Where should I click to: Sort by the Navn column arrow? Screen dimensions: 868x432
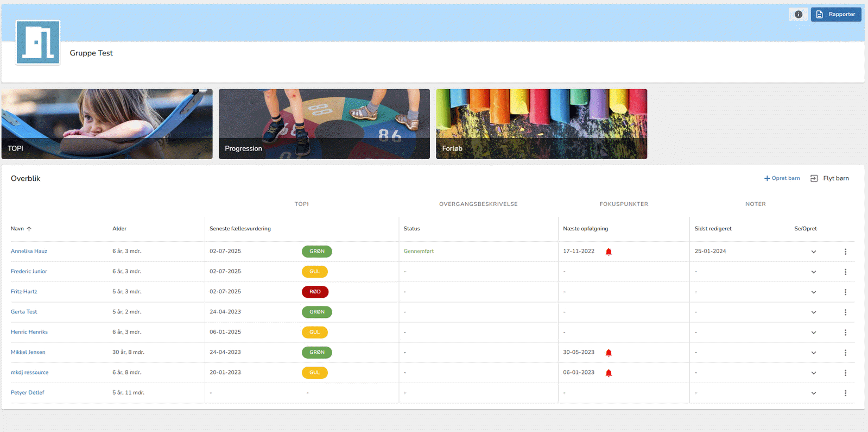click(x=29, y=229)
